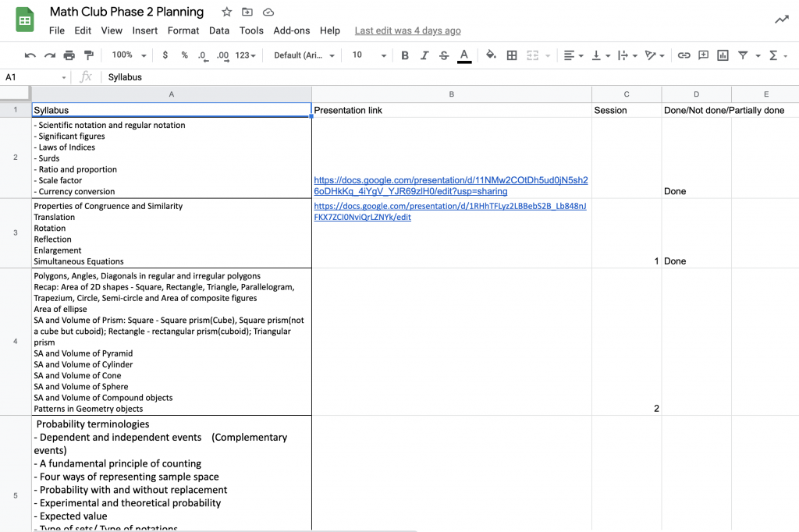Decrease decimal places
The width and height of the screenshot is (799, 532).
[203, 55]
